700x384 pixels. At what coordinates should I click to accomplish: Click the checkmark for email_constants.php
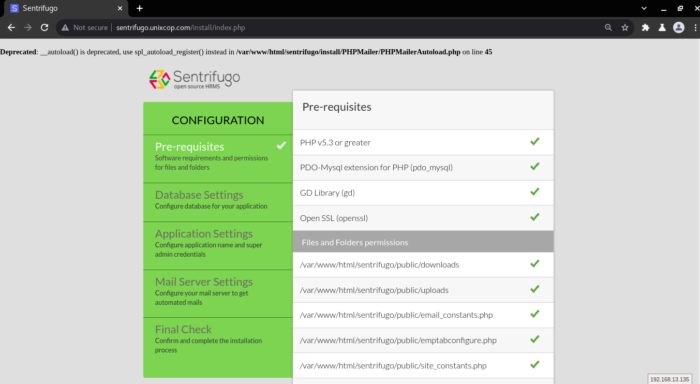point(535,314)
